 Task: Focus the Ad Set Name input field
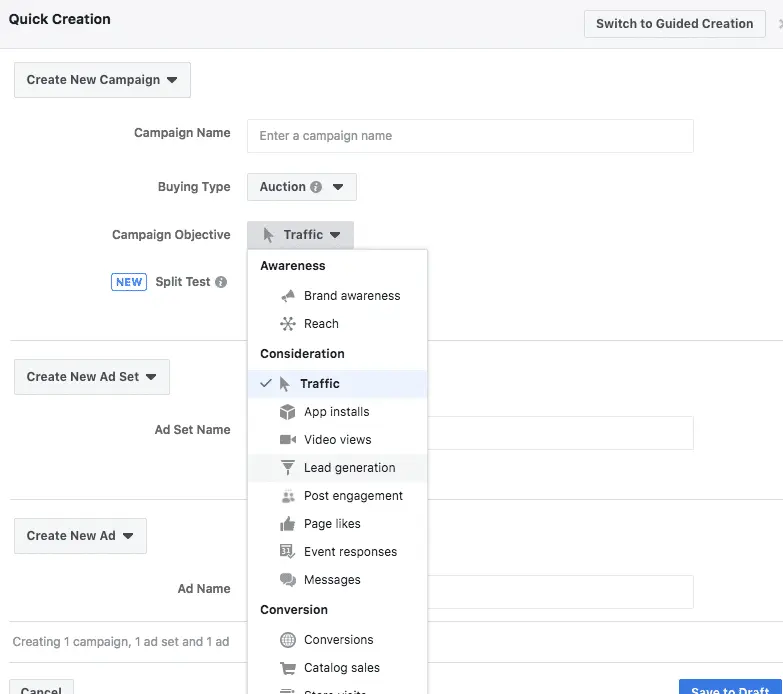pos(560,433)
